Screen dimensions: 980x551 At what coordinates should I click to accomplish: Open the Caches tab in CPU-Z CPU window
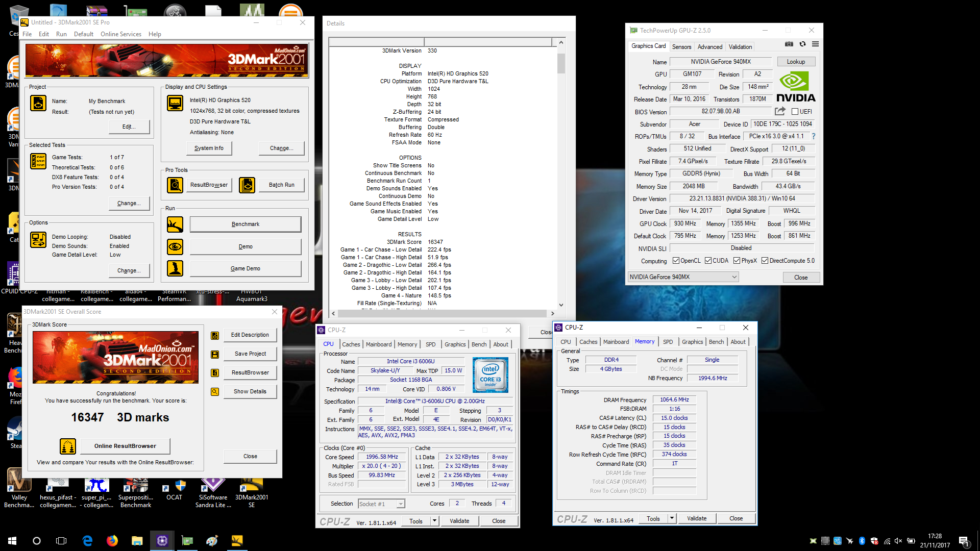[x=351, y=344]
